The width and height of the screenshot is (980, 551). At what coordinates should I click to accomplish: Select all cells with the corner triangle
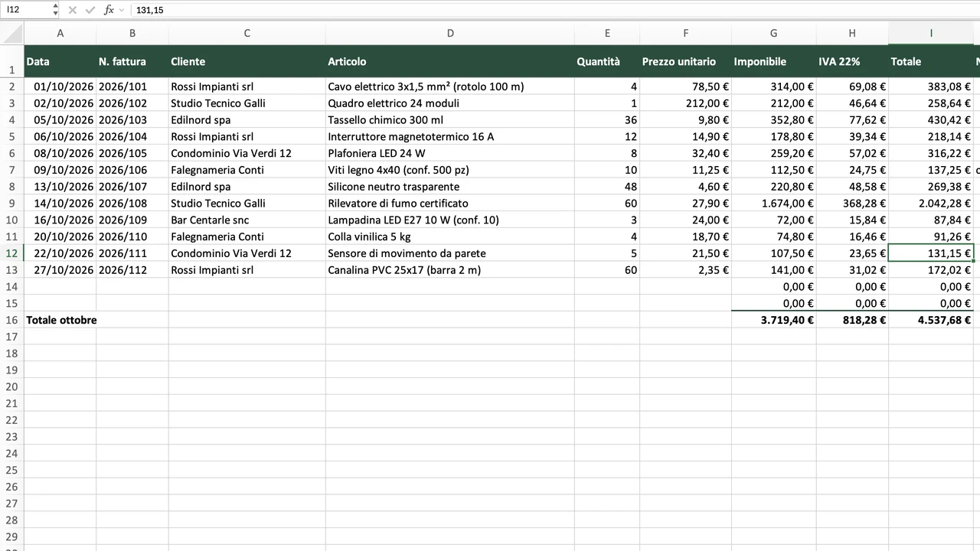point(12,33)
